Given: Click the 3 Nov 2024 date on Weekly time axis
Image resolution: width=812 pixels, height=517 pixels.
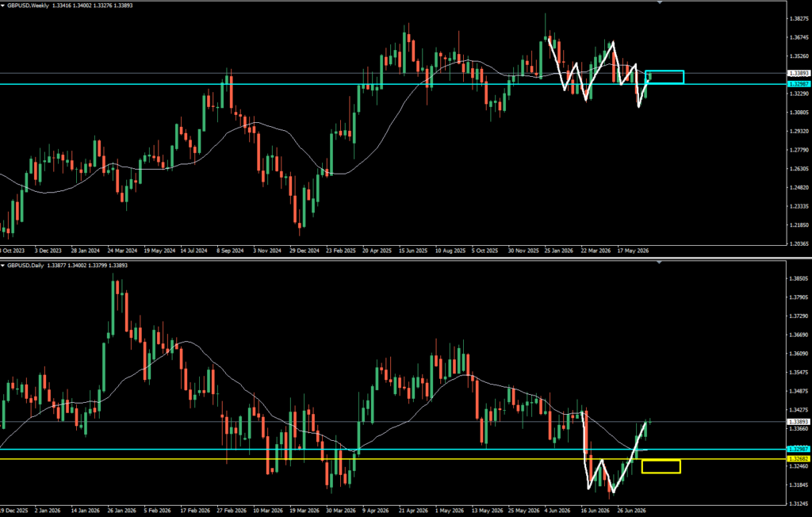Looking at the screenshot, I should point(267,251).
